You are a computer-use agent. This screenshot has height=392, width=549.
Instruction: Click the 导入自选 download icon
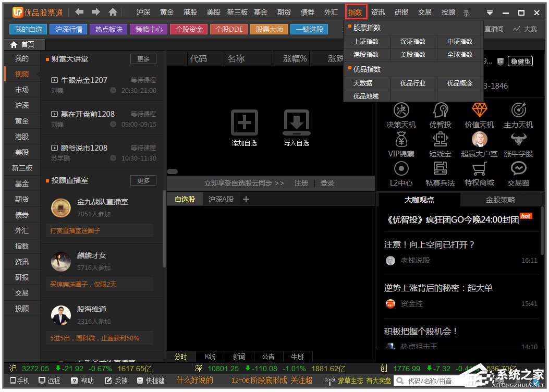click(296, 123)
